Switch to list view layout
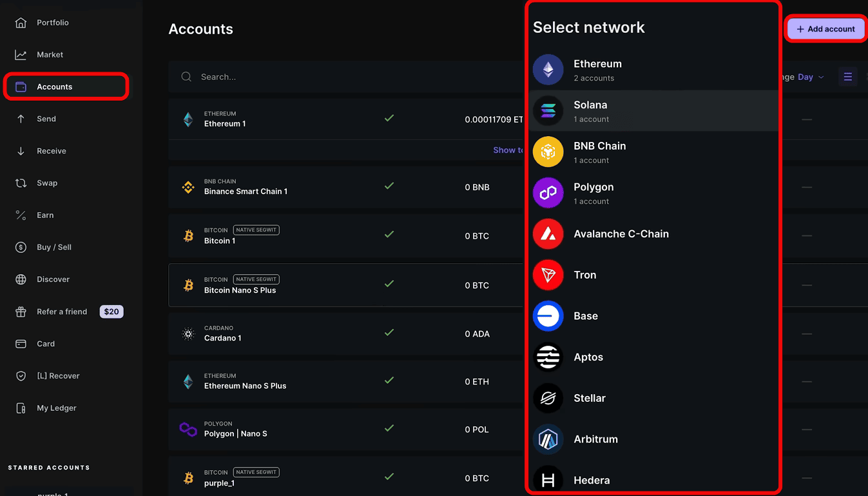The height and width of the screenshot is (496, 868). click(x=847, y=77)
